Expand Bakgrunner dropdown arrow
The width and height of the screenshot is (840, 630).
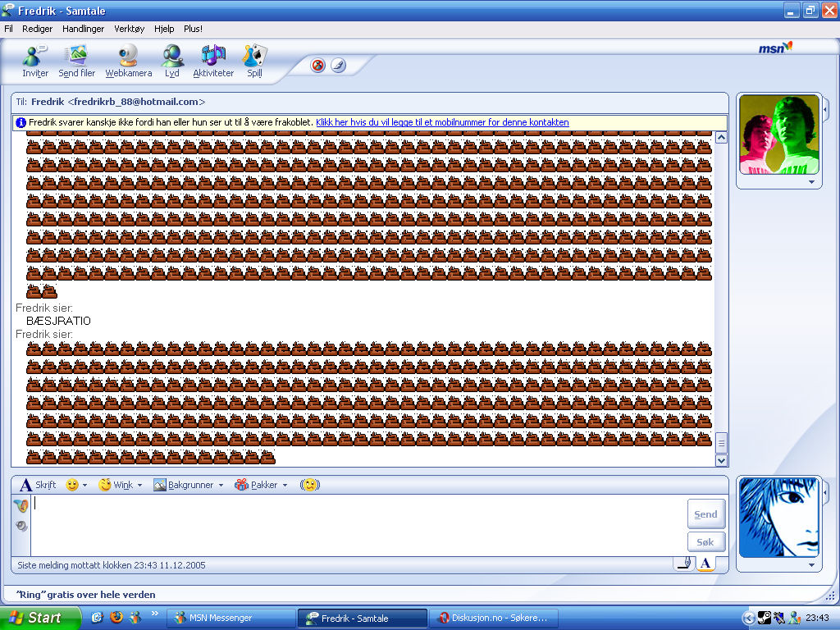(221, 486)
